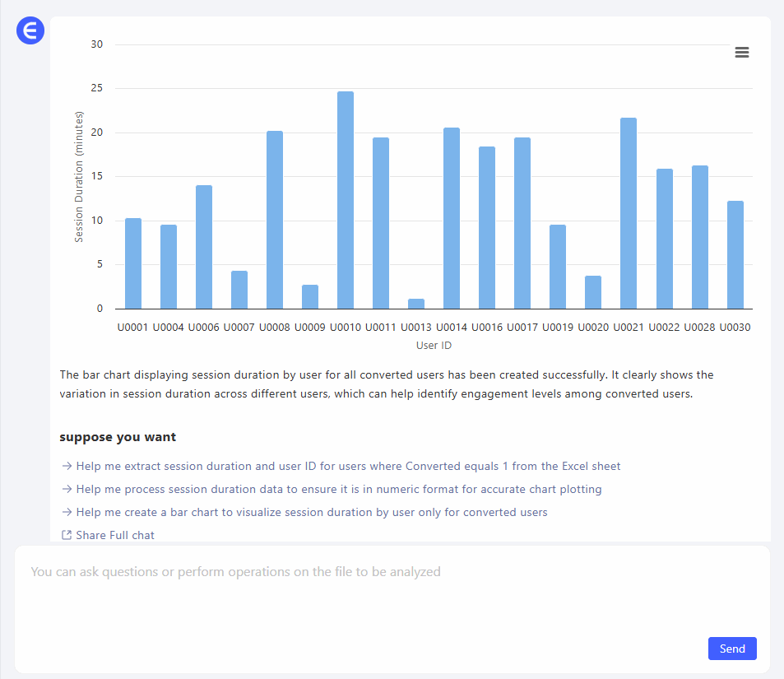
Task: Click the bar for user U0001
Action: (x=133, y=263)
